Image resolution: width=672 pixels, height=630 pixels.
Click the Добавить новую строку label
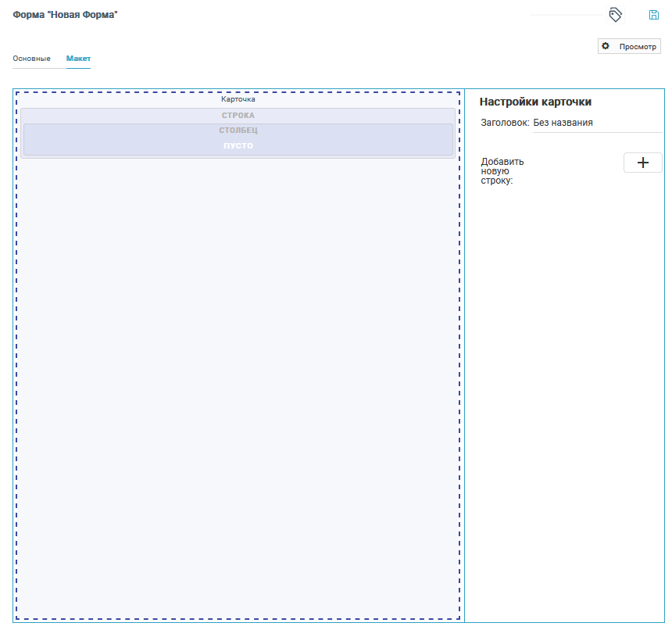502,171
